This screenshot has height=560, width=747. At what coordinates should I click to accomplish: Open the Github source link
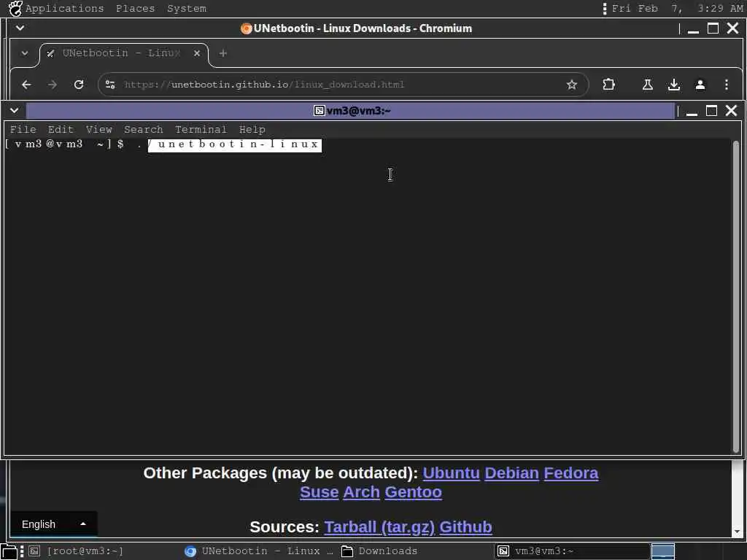pos(465,526)
